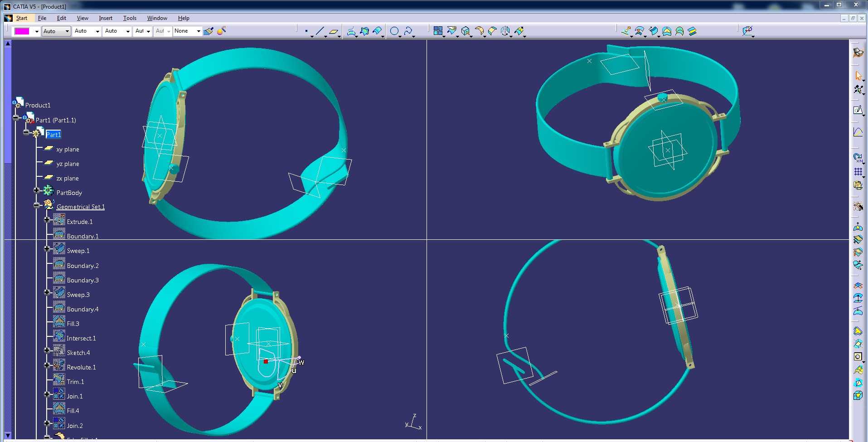This screenshot has width=868, height=442.
Task: Click the Split/Trim surface icon
Action: (451, 31)
